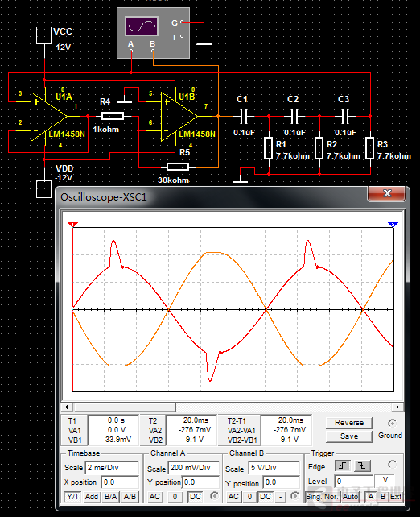The height and width of the screenshot is (517, 420).
Task: Click the waveform horizontal scrollbar right arrow
Action: 397,407
